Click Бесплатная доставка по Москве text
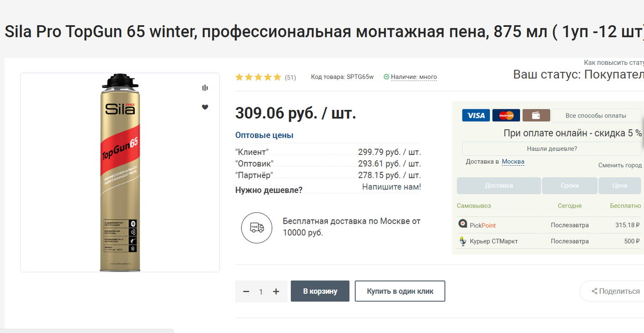Image resolution: width=644 pixels, height=333 pixels. 352,227
